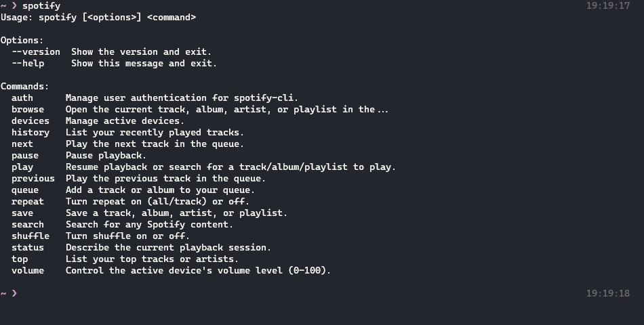The image size is (644, 325).
Task: Click the 'shuffle' command name
Action: [31, 236]
